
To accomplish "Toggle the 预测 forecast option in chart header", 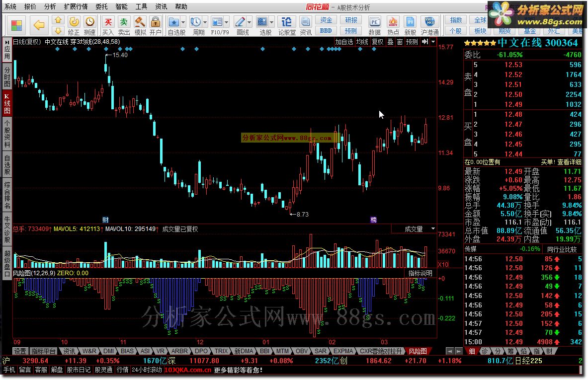I will tap(412, 42).
